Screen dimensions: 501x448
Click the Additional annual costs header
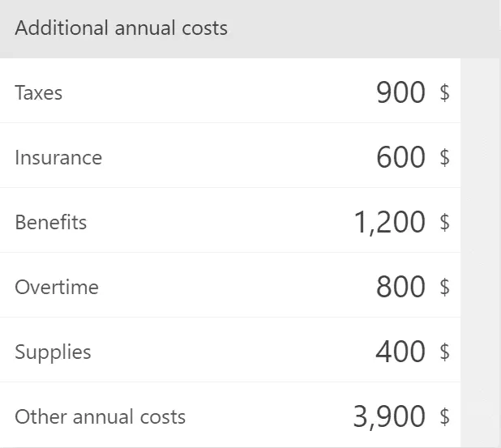tap(122, 28)
